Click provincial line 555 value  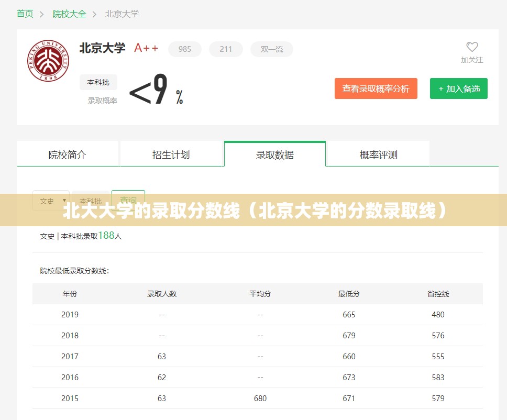pyautogui.click(x=438, y=357)
